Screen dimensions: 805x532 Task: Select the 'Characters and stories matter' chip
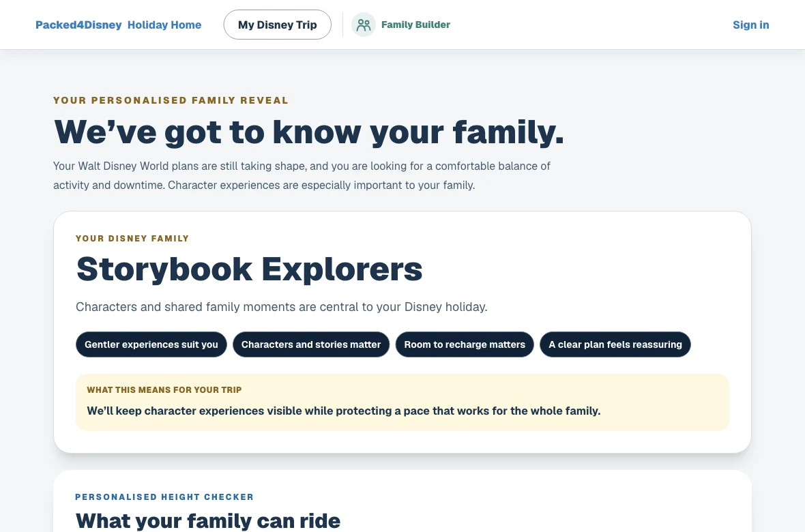(311, 344)
